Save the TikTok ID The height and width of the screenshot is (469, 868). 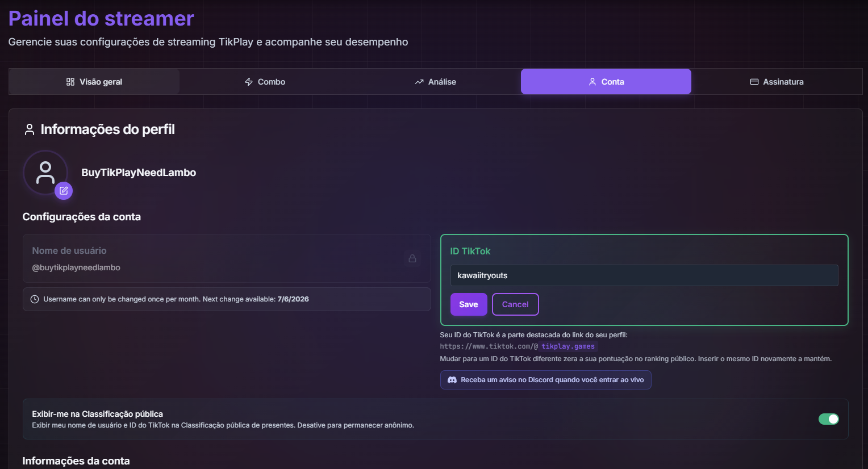click(x=469, y=304)
